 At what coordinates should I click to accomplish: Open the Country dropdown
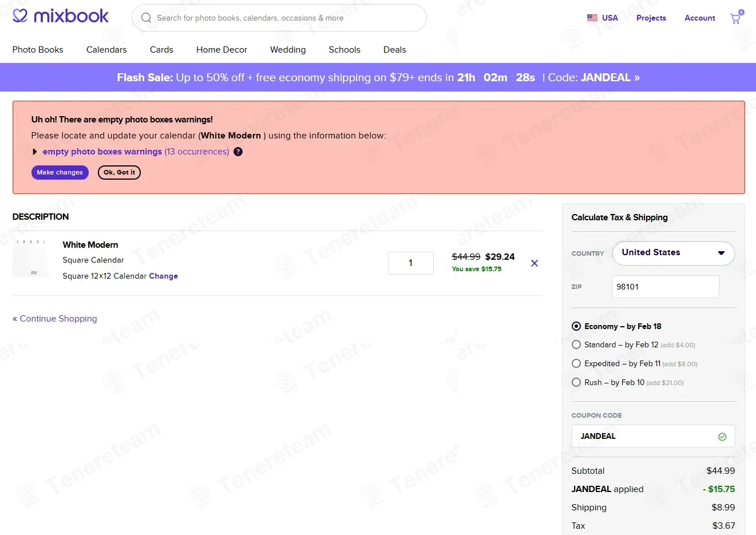coord(673,253)
